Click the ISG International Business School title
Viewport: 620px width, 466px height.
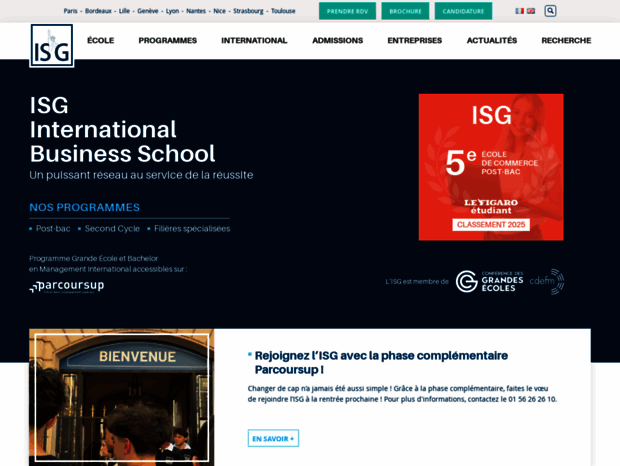click(123, 129)
